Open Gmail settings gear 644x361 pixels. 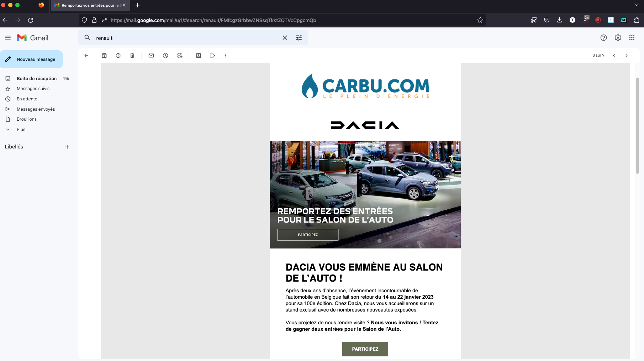[618, 38]
